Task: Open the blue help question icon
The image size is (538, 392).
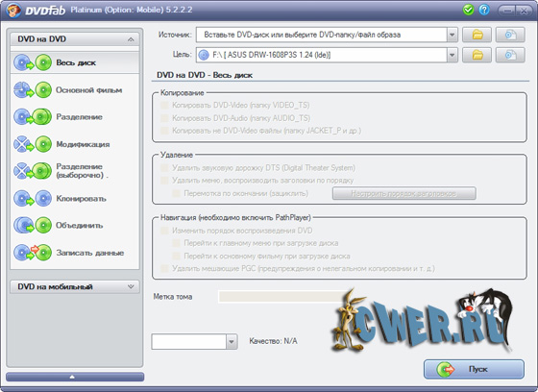Action: click(484, 10)
